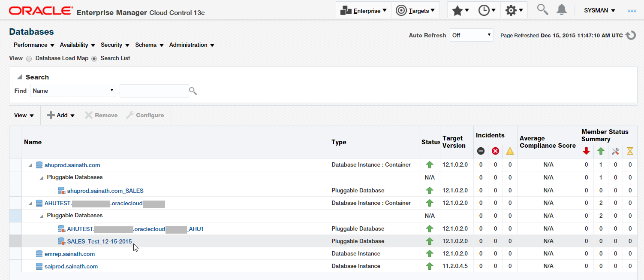Collapse Pluggable Databases under ahuprod.sainath.com

41,177
